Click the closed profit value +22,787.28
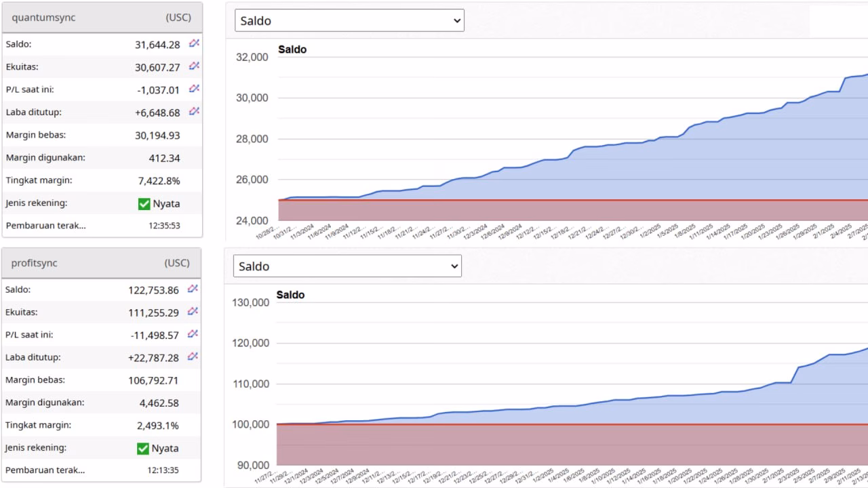 coord(153,357)
